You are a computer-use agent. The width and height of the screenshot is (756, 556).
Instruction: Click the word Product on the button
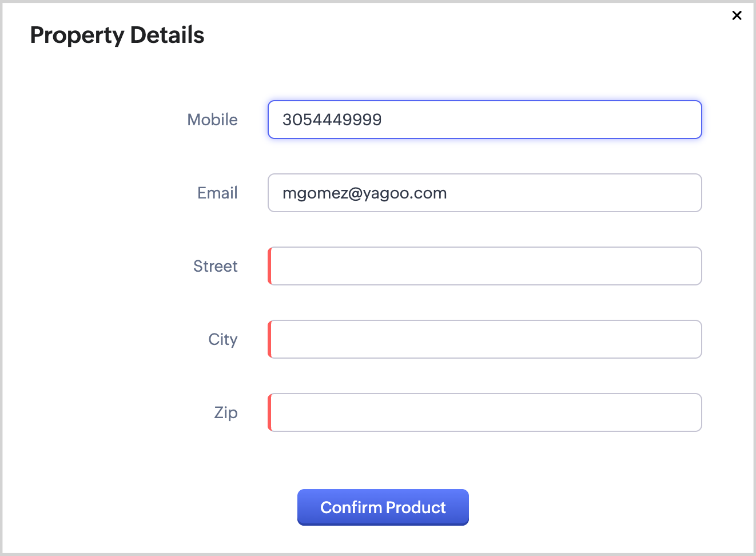tap(416, 507)
